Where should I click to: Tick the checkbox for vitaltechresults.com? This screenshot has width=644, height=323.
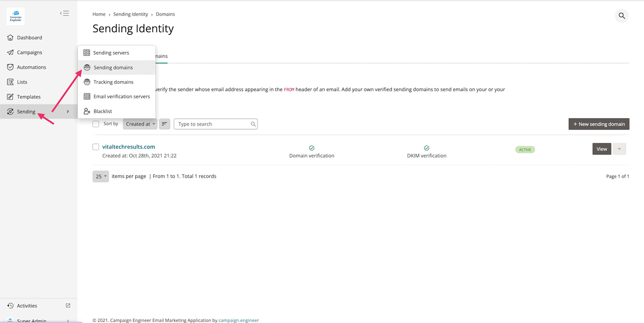coord(96,147)
